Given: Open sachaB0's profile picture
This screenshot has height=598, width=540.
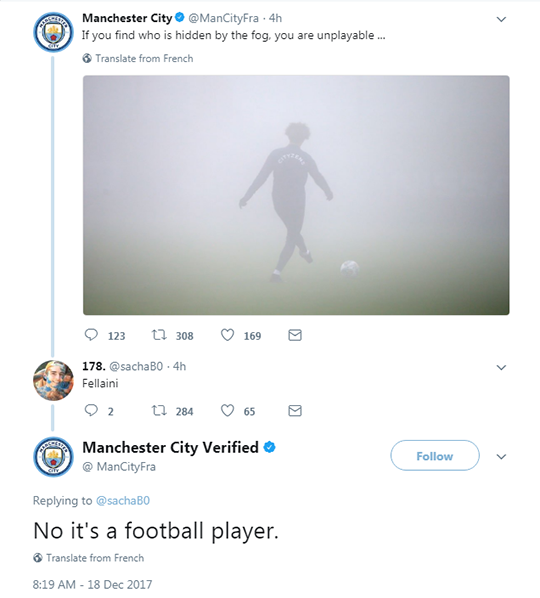Looking at the screenshot, I should point(53,380).
